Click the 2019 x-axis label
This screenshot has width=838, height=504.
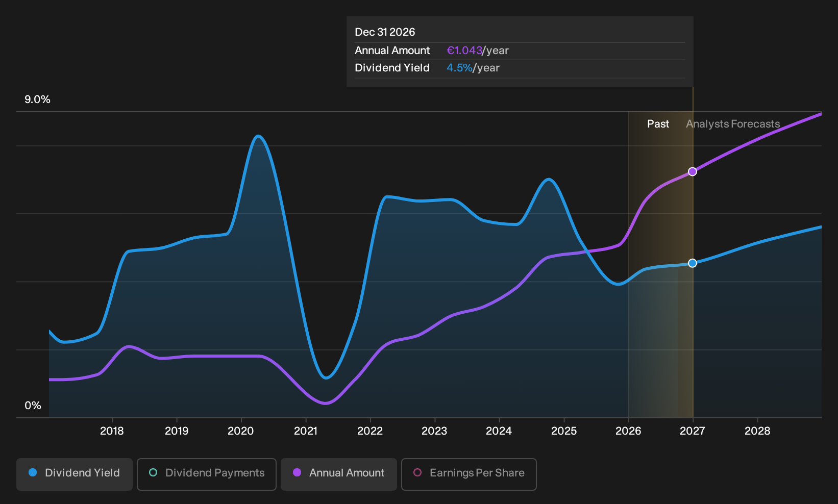point(177,431)
